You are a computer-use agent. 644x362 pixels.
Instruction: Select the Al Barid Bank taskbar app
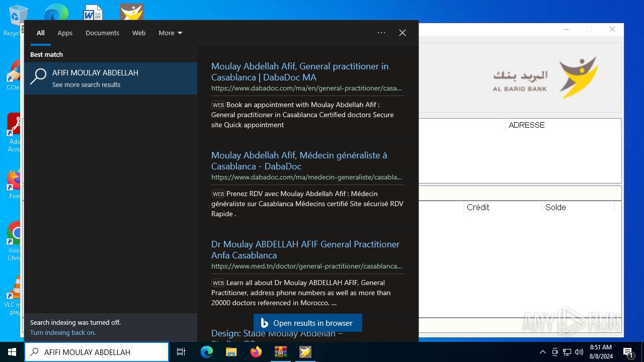(305, 352)
